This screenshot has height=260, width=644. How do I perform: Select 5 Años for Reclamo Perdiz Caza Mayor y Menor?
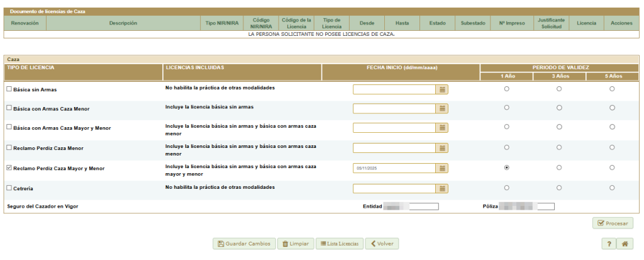612,167
